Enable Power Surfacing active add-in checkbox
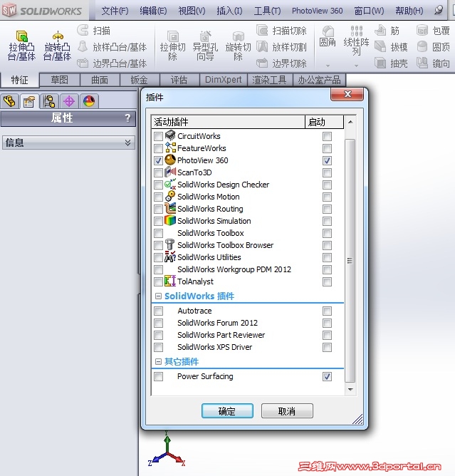Image resolution: width=455 pixels, height=476 pixels. point(158,376)
